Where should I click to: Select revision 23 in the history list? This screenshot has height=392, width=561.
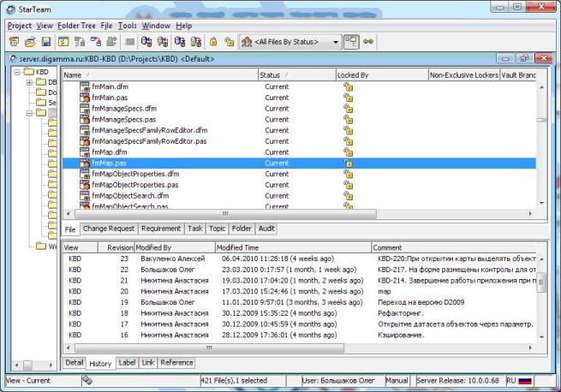[x=300, y=258]
